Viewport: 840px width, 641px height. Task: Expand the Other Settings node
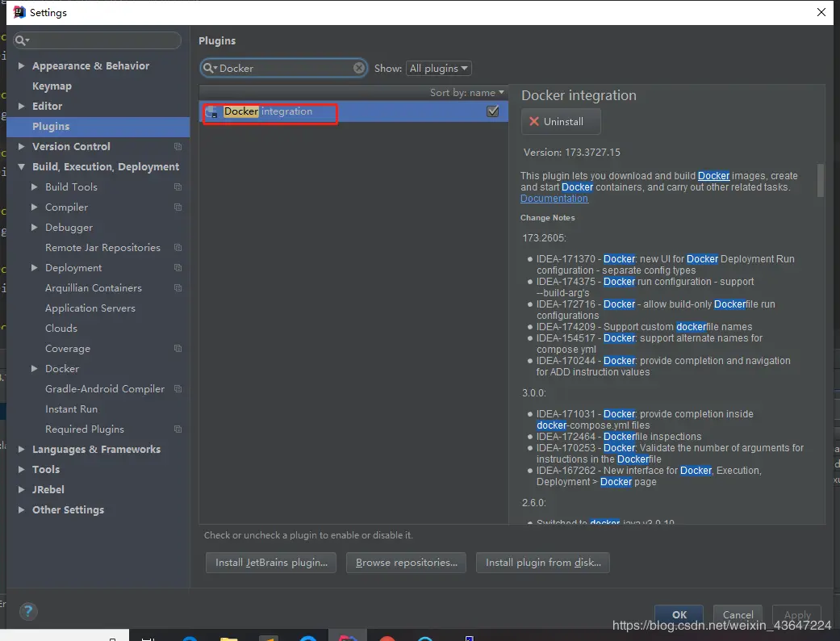click(x=22, y=509)
